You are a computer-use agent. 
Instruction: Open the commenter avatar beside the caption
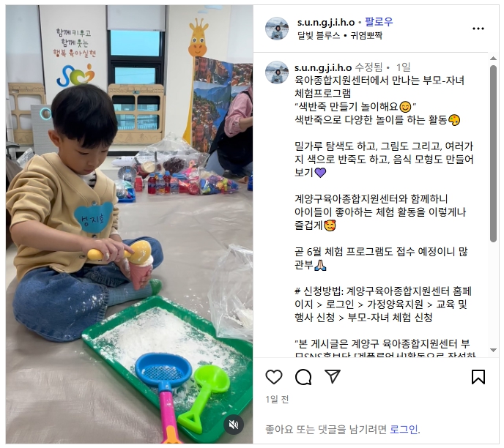(x=277, y=72)
